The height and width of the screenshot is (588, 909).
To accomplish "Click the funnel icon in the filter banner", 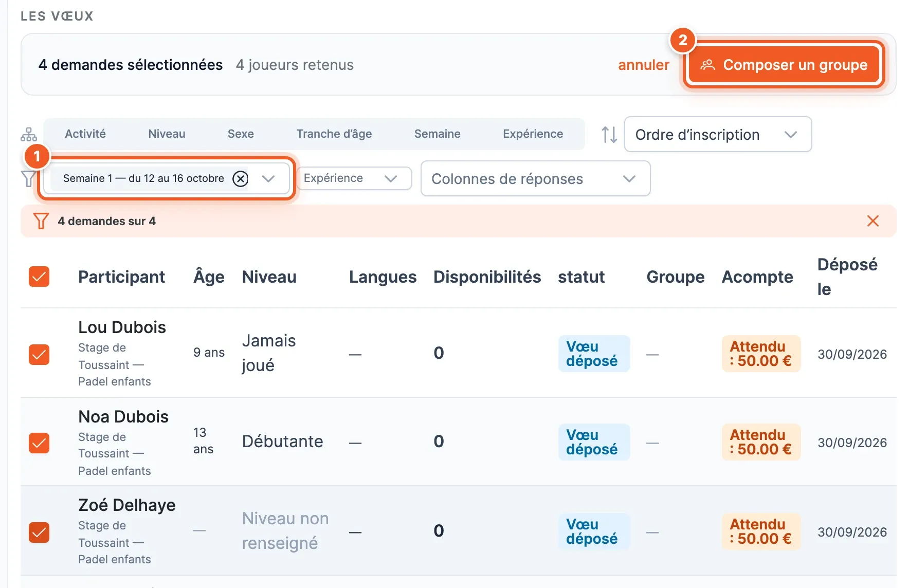I will tap(41, 221).
